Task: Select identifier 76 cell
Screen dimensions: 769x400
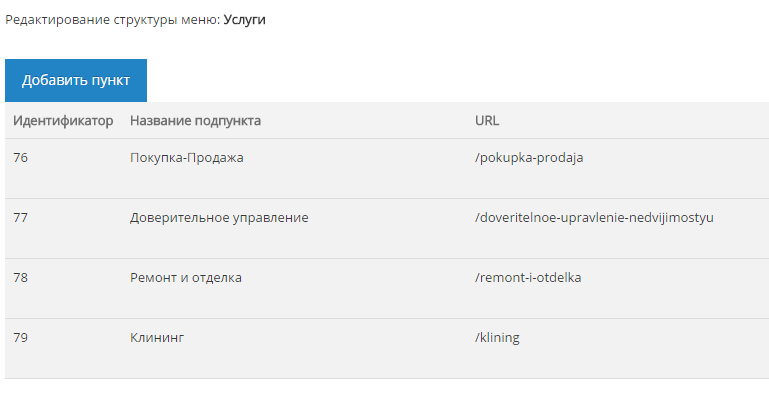Action: coord(21,157)
